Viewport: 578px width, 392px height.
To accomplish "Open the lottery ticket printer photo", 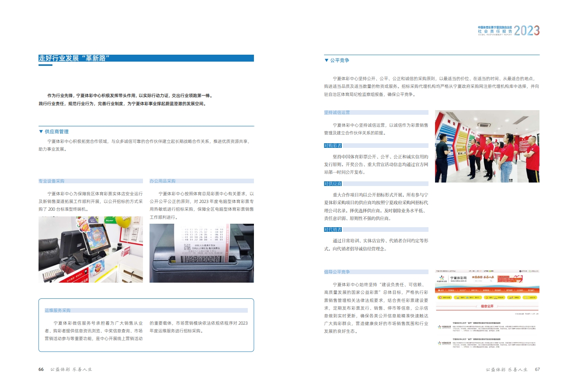I will [202, 253].
